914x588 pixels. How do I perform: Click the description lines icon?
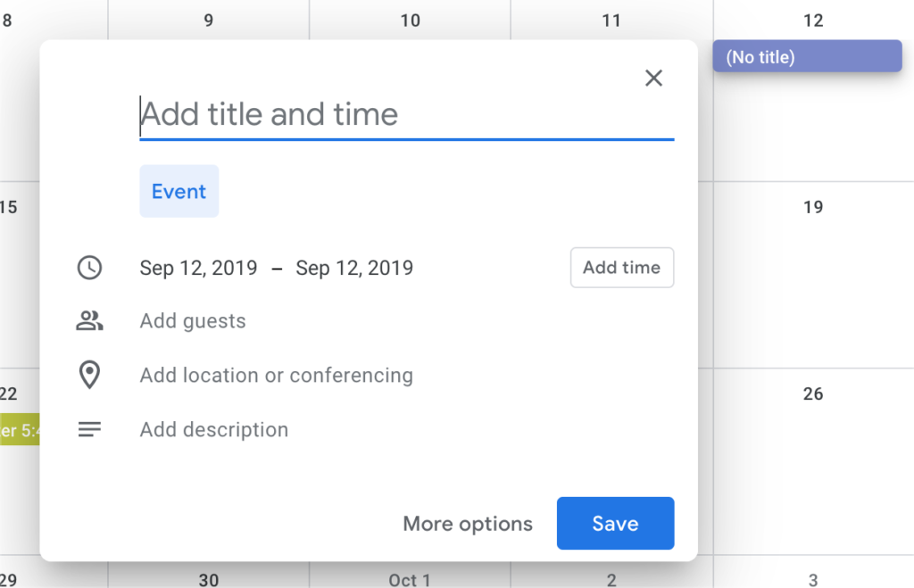tap(89, 429)
